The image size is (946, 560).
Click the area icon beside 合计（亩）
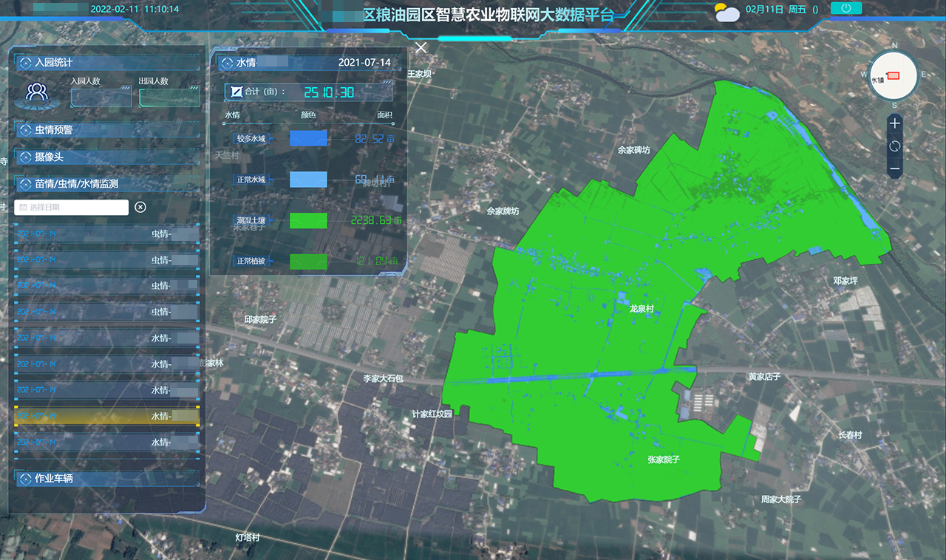(236, 92)
